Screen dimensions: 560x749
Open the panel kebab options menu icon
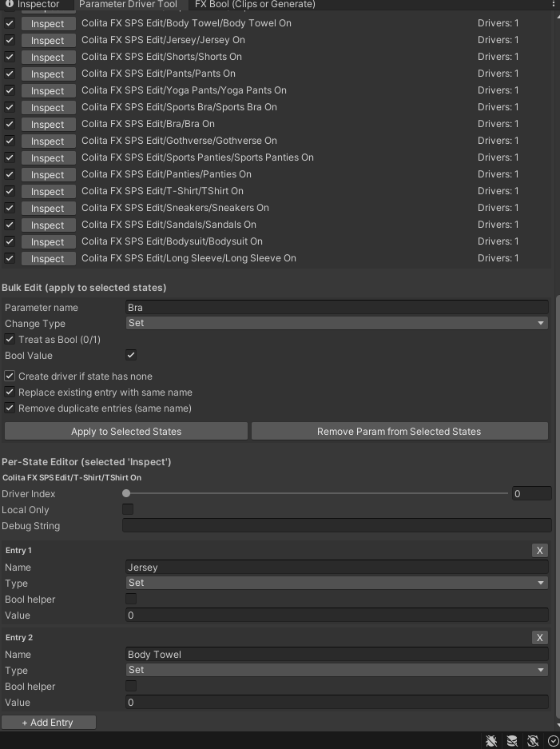(554, 4)
